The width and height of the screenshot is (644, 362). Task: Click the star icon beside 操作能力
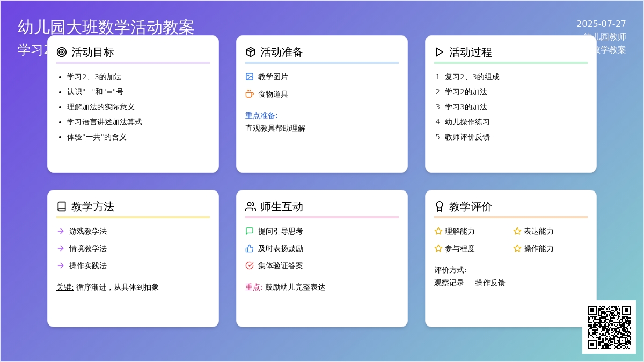click(x=517, y=248)
